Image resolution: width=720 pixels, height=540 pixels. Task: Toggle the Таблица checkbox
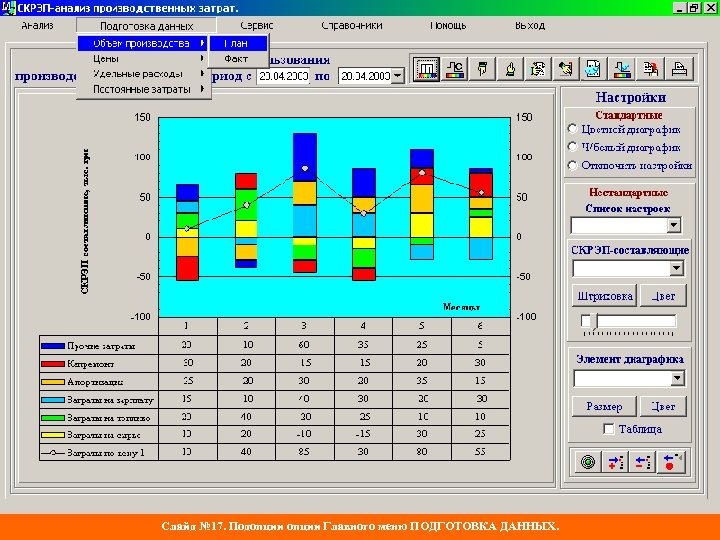[608, 429]
